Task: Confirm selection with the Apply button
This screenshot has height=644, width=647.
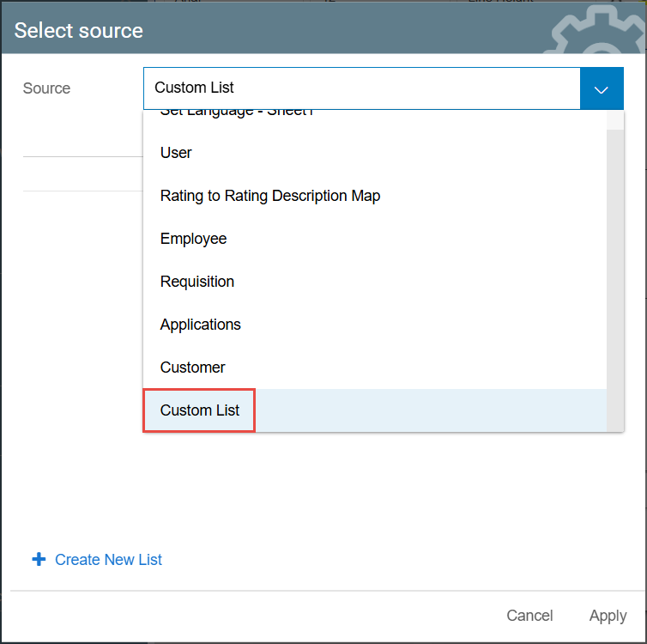Action: (x=608, y=616)
